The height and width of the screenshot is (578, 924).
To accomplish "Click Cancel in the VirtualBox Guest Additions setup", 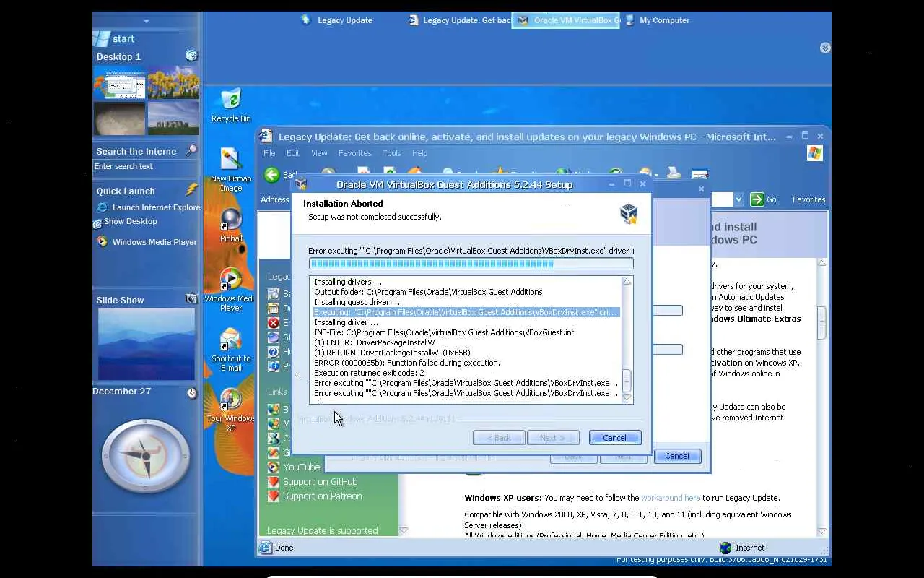I will pos(615,438).
